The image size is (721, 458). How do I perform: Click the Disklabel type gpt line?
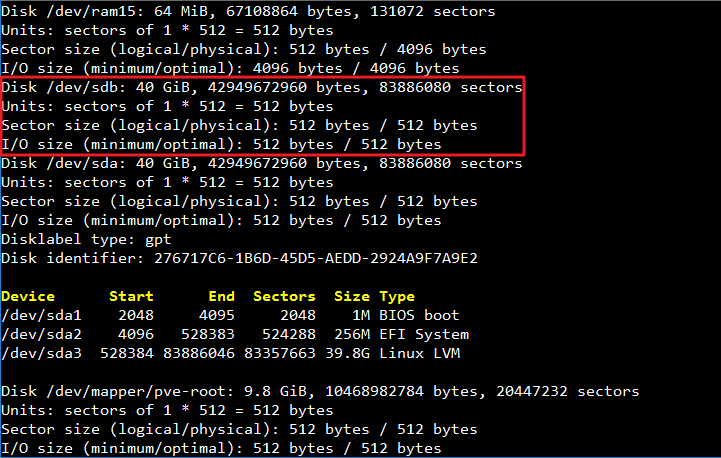pyautogui.click(x=86, y=240)
